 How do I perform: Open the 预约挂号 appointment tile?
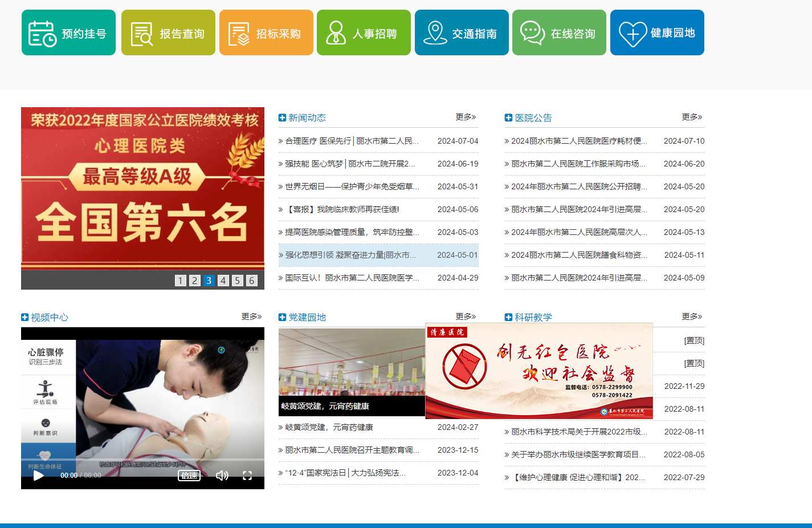pyautogui.click(x=68, y=33)
